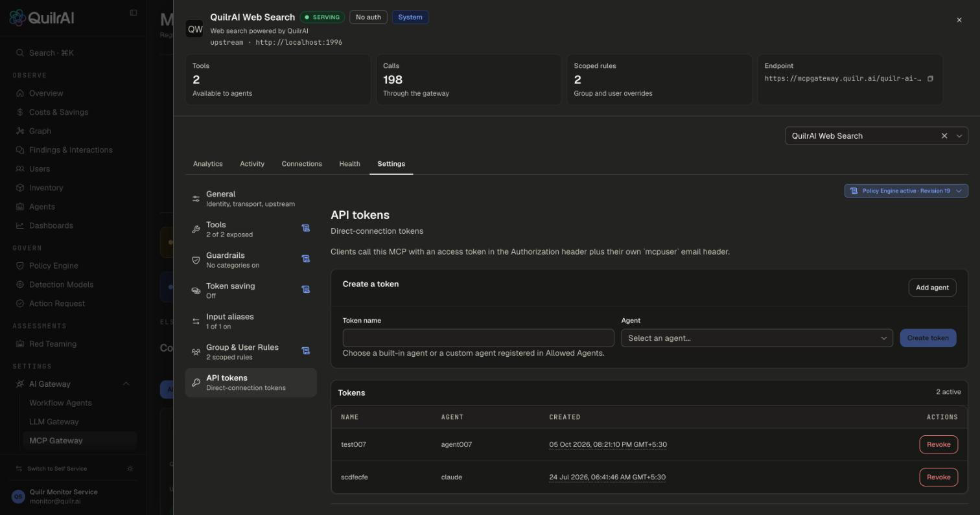Click the AI Gateway icon
The width and height of the screenshot is (980, 515).
(20, 384)
